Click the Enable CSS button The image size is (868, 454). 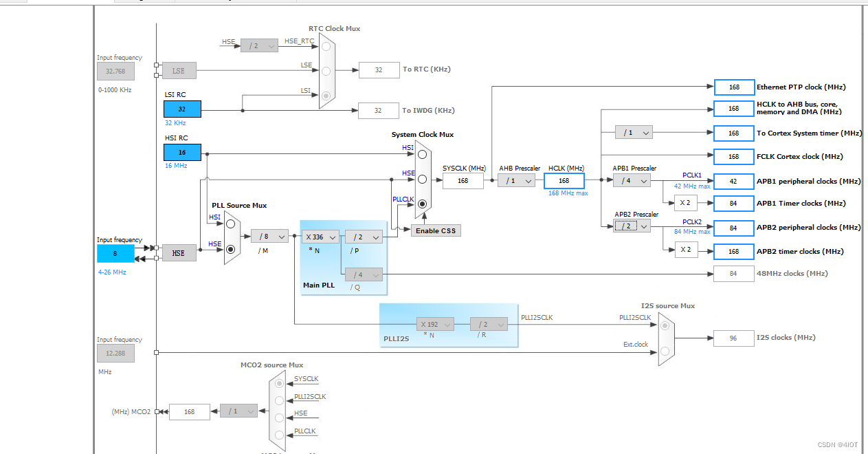pyautogui.click(x=435, y=230)
